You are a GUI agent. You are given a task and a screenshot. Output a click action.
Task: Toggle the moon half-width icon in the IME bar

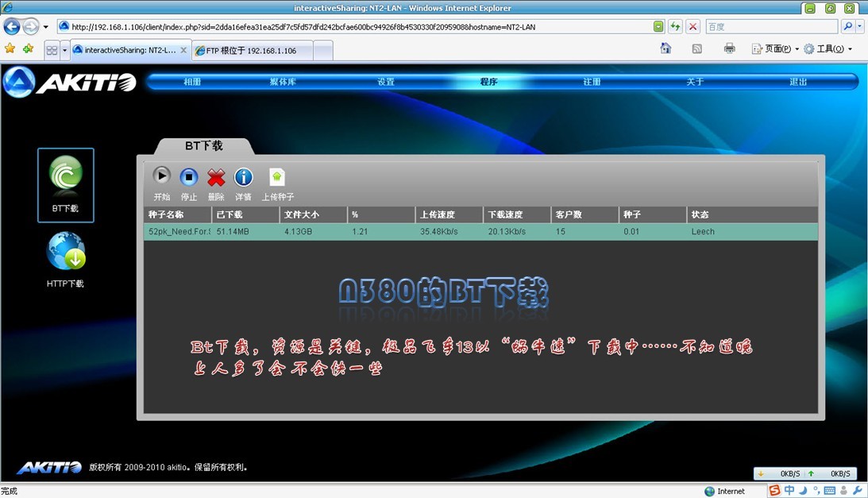803,490
